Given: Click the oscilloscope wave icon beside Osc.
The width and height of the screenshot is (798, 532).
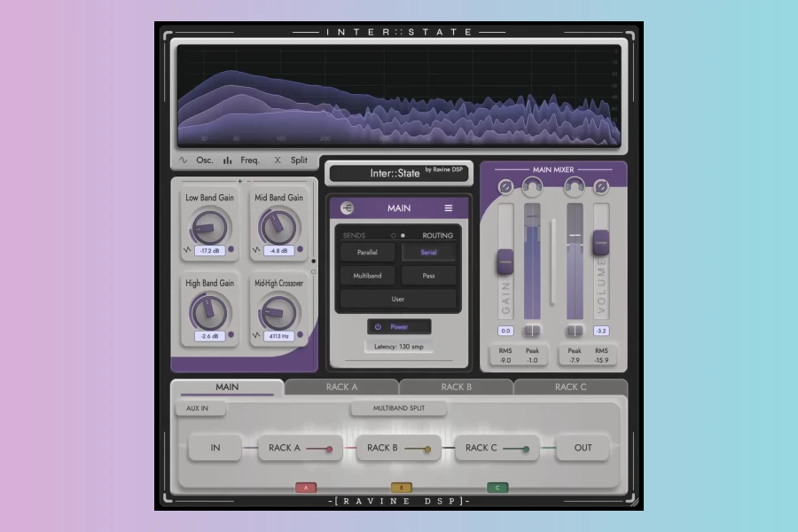Looking at the screenshot, I should 184,160.
